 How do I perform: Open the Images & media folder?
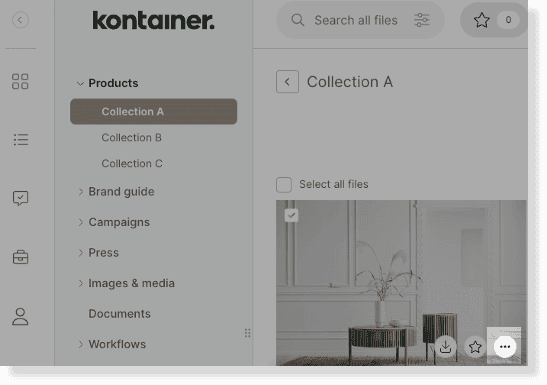[132, 283]
